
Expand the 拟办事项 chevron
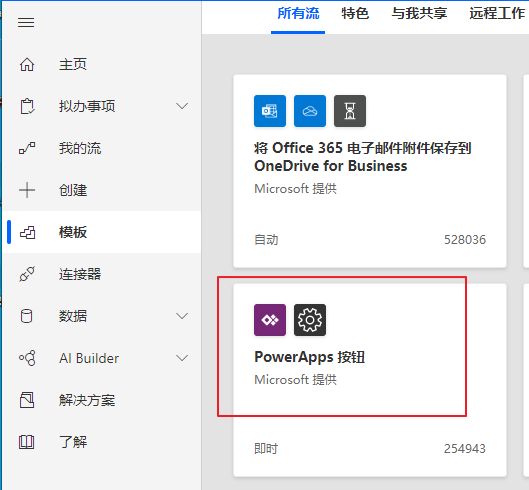[182, 106]
